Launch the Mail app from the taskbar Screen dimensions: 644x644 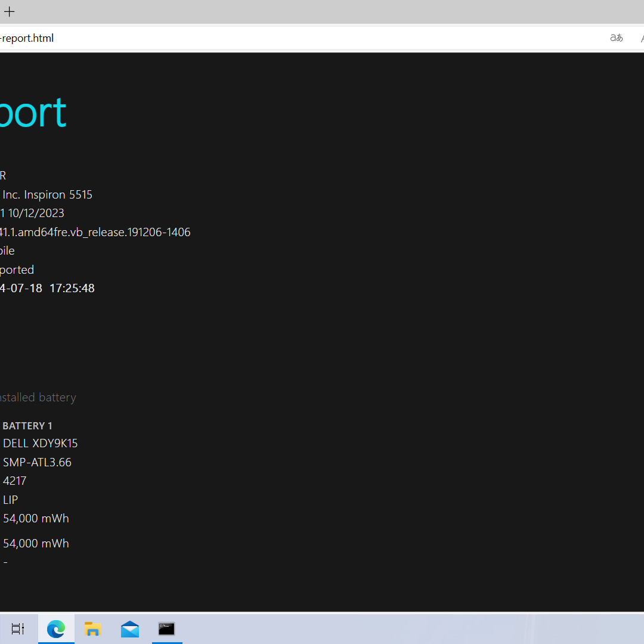130,628
